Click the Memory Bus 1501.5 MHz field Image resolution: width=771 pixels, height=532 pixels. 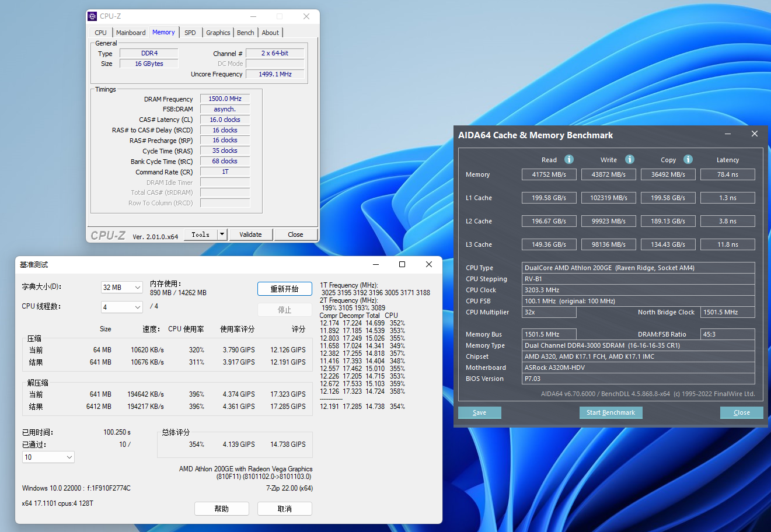(549, 334)
